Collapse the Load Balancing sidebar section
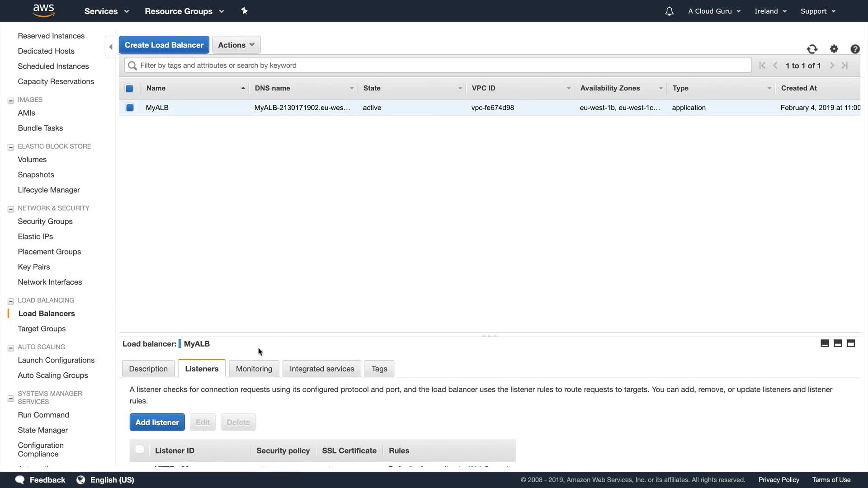Viewport: 868px width, 488px height. (x=11, y=301)
